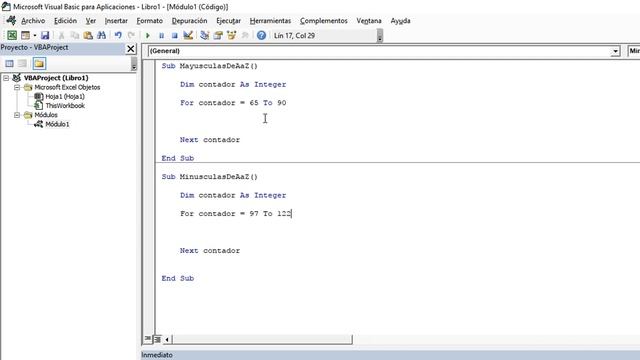640x360 pixels.
Task: Open the procedure dropdown at right edge
Action: click(633, 51)
